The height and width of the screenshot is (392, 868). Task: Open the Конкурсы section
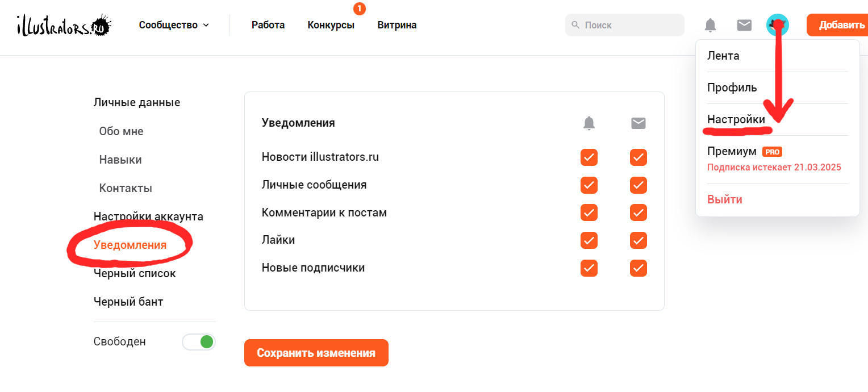point(331,25)
